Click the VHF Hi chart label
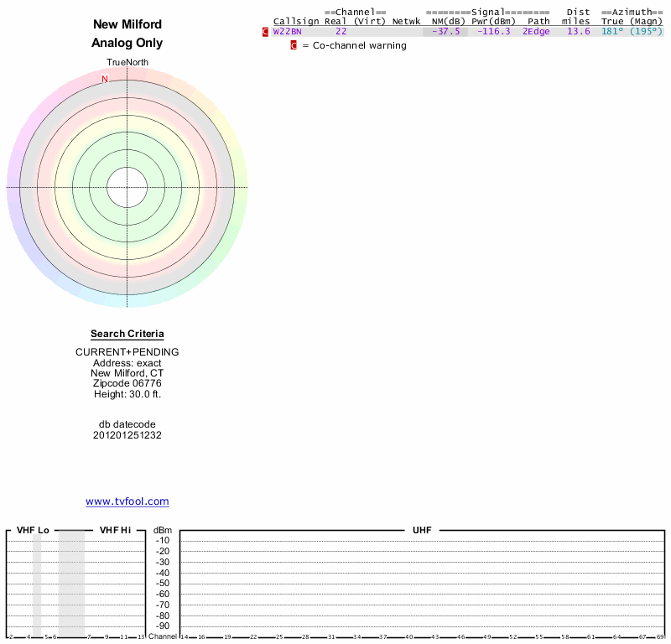The image size is (671, 644). (x=115, y=530)
